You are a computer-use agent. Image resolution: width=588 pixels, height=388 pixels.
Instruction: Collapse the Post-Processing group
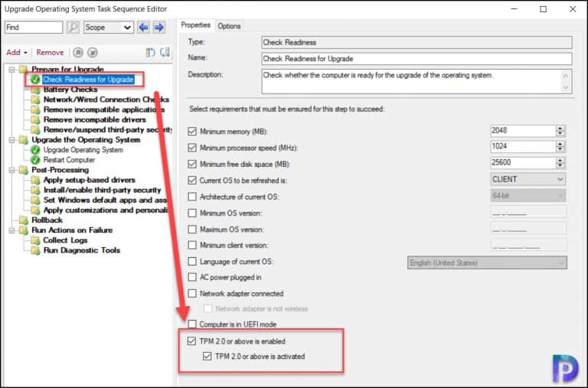[x=11, y=170]
